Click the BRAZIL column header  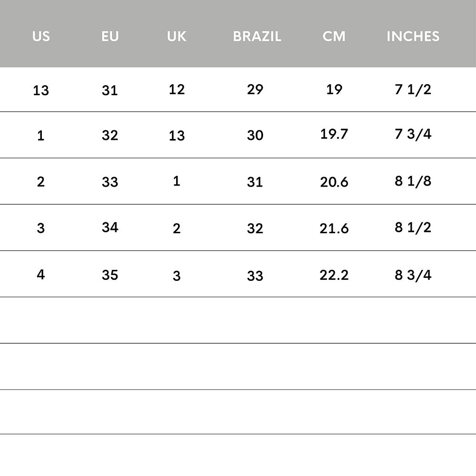[257, 37]
